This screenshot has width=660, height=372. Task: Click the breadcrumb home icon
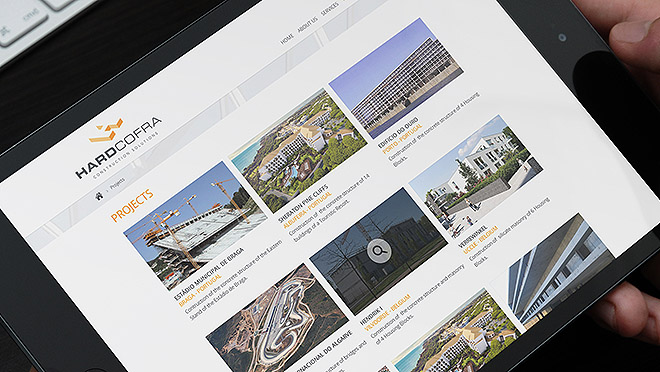[x=99, y=196]
